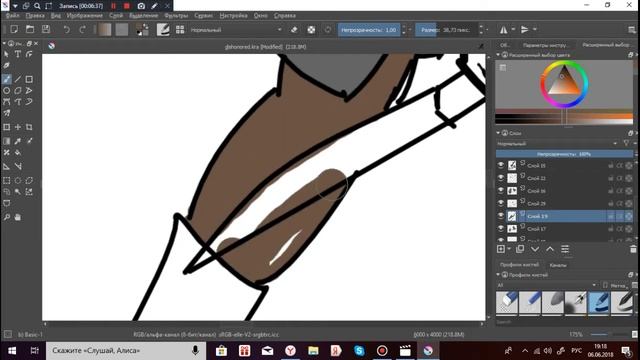Switch to the Каналы tab

pyautogui.click(x=558, y=265)
